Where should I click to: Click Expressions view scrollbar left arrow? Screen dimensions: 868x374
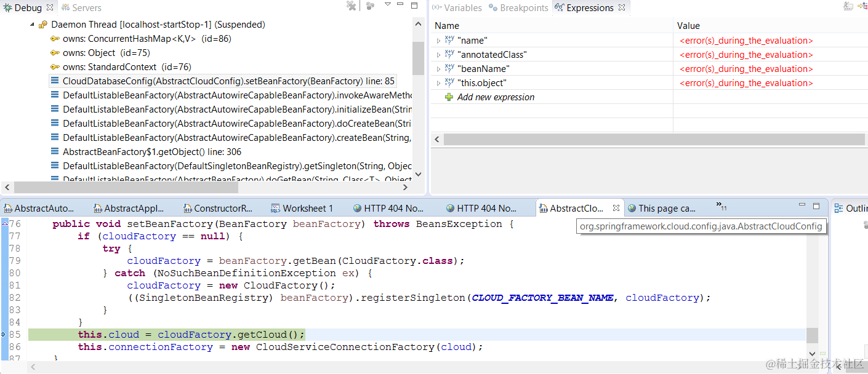[x=436, y=140]
